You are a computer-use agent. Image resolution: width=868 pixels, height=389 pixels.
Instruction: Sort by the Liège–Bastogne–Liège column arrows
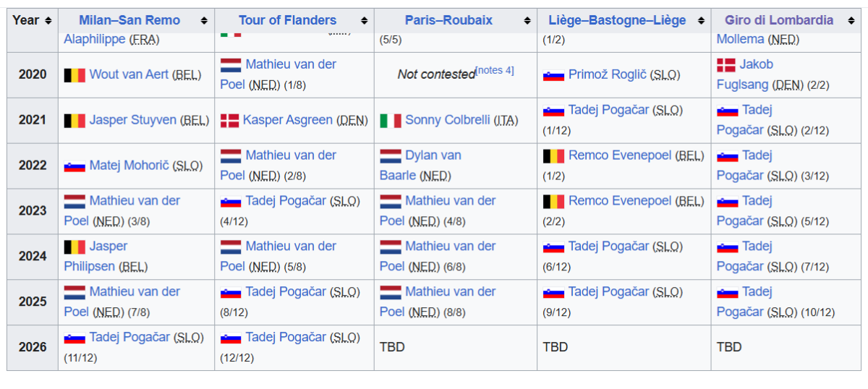(x=699, y=21)
